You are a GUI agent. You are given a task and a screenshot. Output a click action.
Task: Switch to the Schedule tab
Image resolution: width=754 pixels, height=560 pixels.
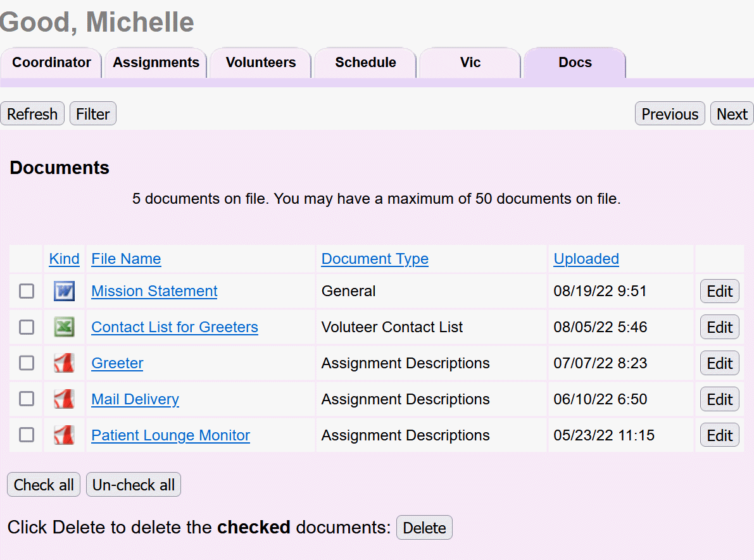(365, 63)
